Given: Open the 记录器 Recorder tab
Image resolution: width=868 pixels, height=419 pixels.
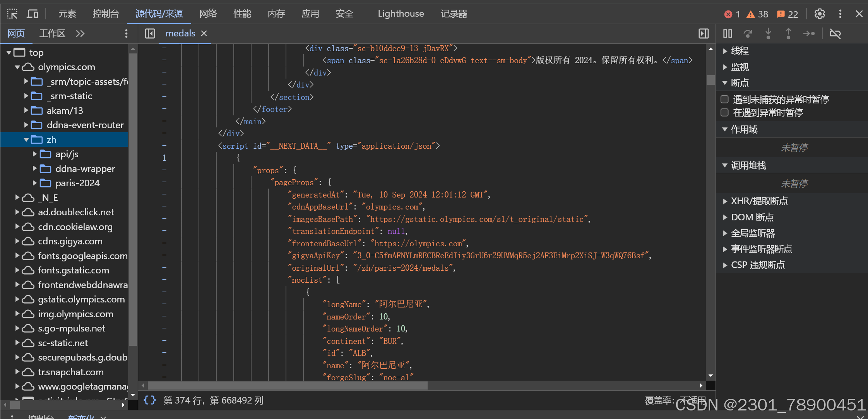Looking at the screenshot, I should coord(454,14).
